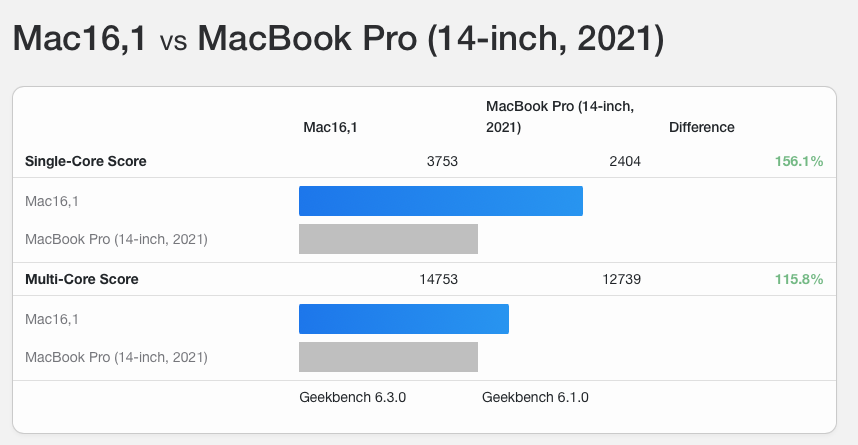Select the MacBook Pro (14-inch, 2021) column header
Image resolution: width=858 pixels, height=445 pixels.
click(x=560, y=117)
